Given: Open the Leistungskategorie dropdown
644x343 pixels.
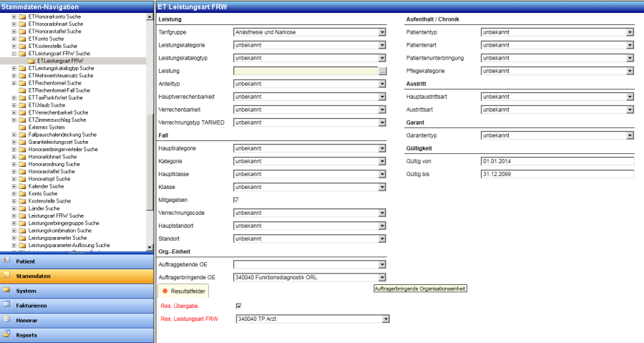Looking at the screenshot, I should point(382,45).
